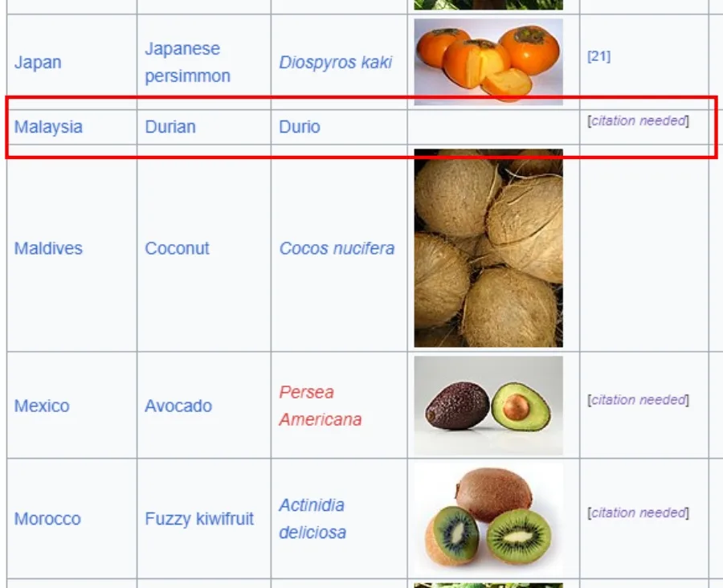Open the red Persea Americana link
The width and height of the screenshot is (723, 588).
pyautogui.click(x=320, y=406)
